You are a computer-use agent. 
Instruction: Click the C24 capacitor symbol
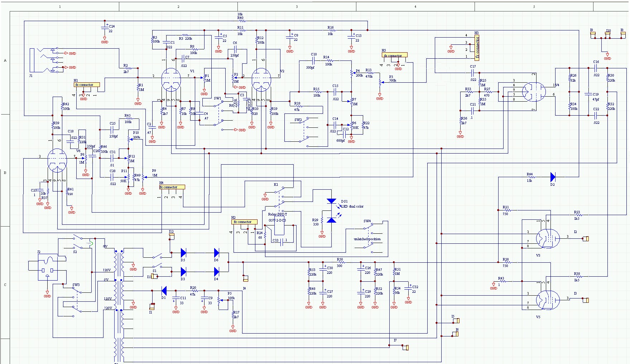click(105, 28)
